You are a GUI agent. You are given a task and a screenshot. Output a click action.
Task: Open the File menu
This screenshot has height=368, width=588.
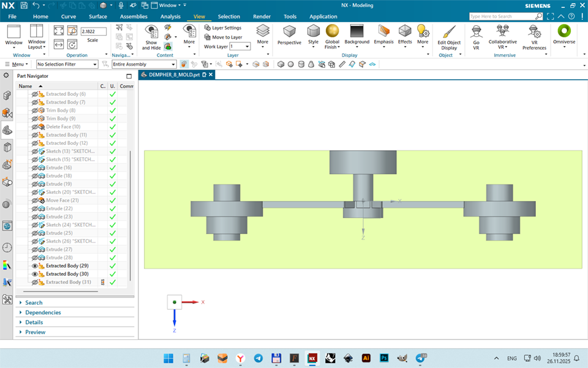12,17
